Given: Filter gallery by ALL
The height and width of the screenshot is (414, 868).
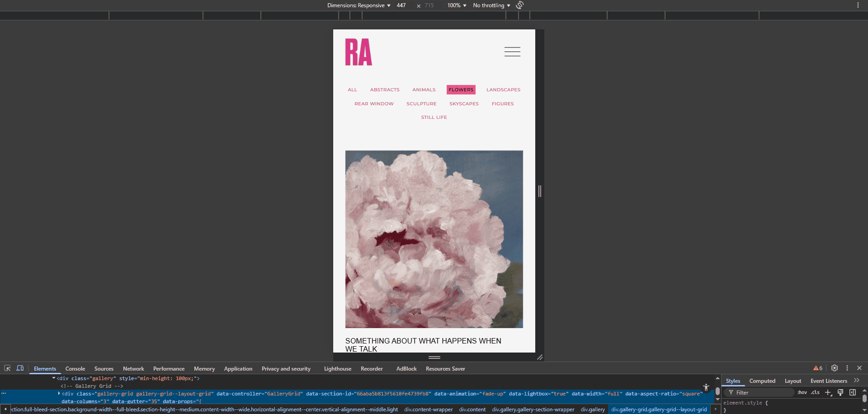Looking at the screenshot, I should 352,89.
